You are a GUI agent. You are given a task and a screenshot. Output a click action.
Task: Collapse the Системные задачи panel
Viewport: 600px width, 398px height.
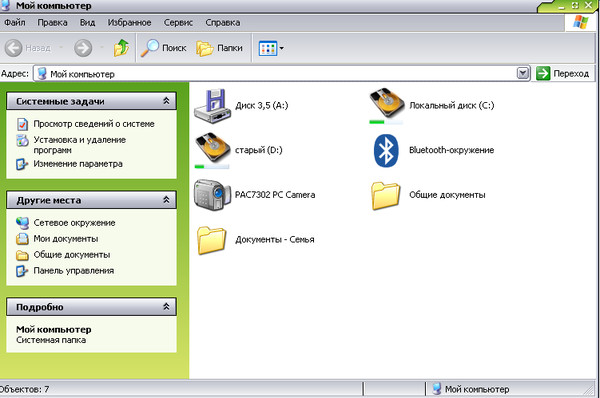coord(166,101)
